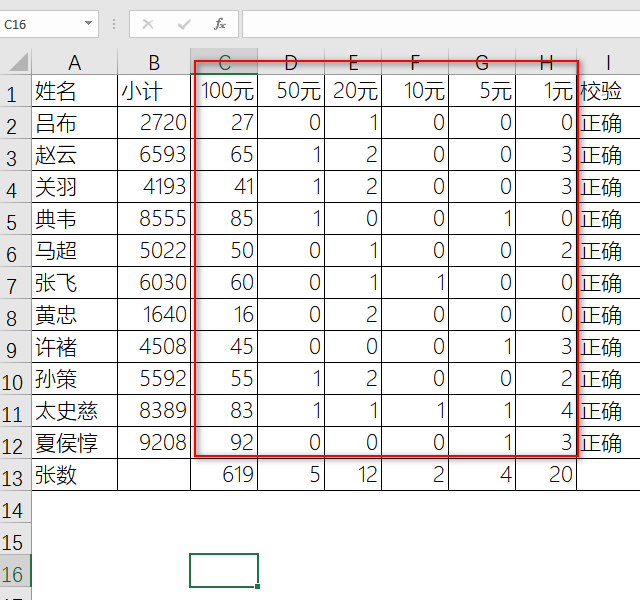Screen dimensions: 640x600
Task: Click the 1元 cell showing 4 for 太史慈
Action: [x=546, y=411]
